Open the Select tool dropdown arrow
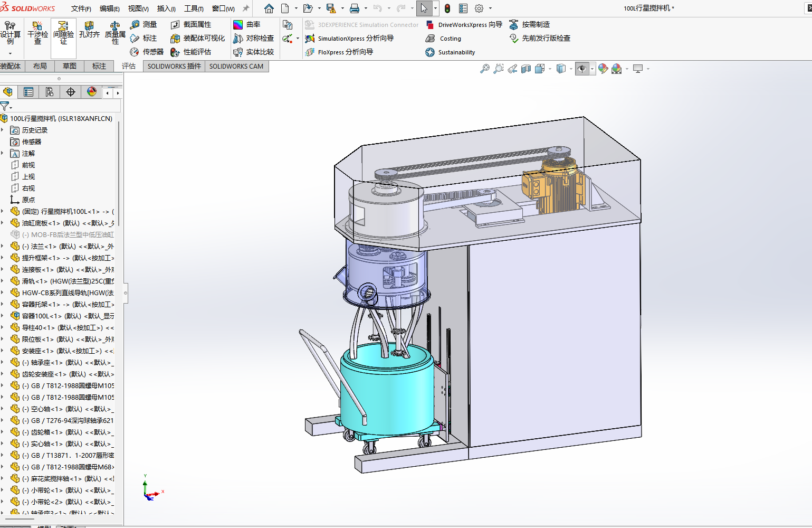 pyautogui.click(x=435, y=8)
